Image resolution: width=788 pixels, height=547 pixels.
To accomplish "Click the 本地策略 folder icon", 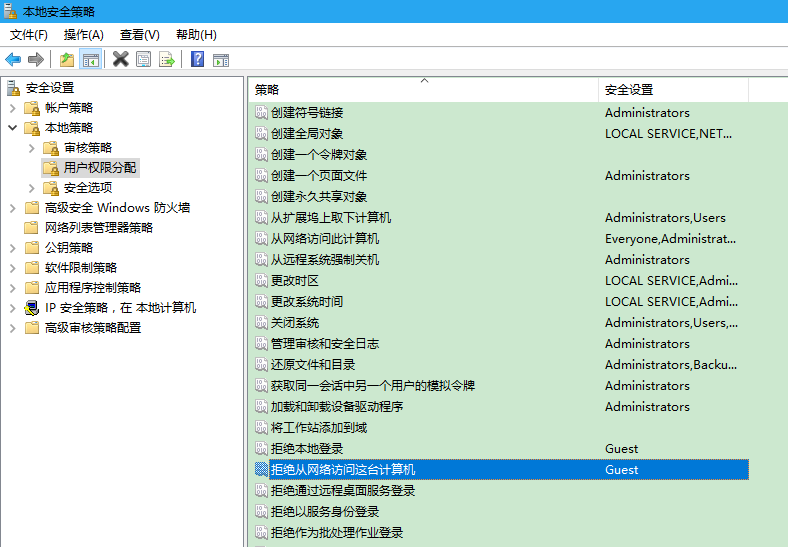I will click(x=32, y=128).
